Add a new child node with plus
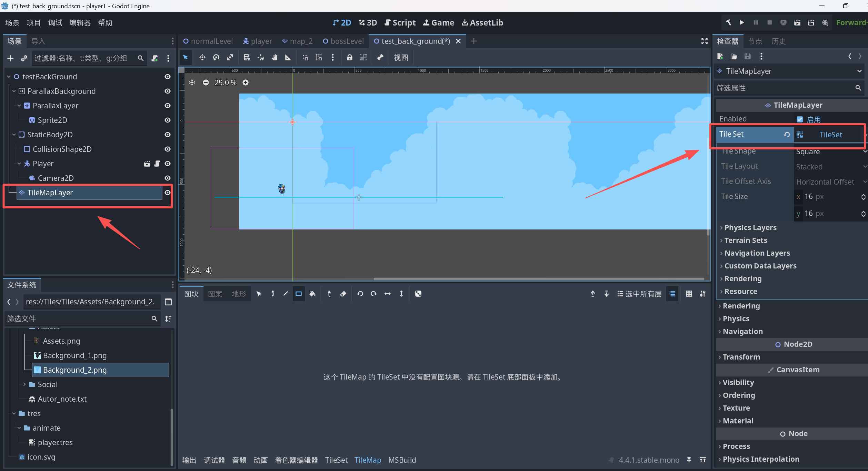 pyautogui.click(x=10, y=58)
